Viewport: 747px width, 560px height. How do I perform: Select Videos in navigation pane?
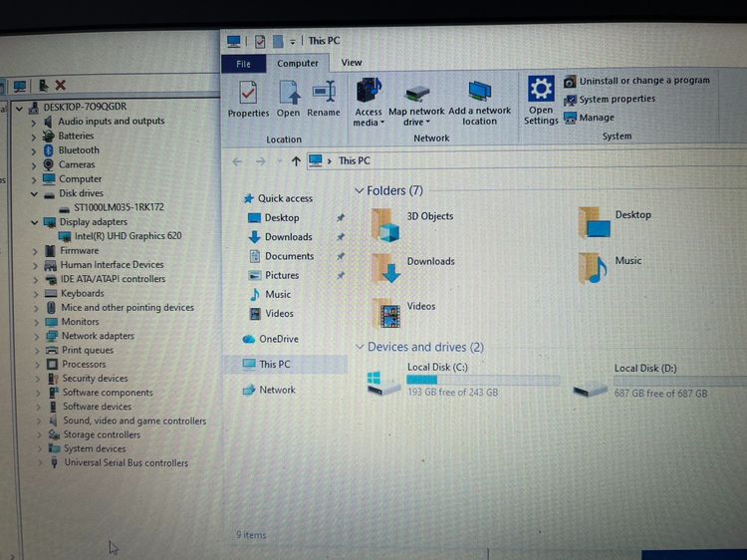click(x=272, y=314)
